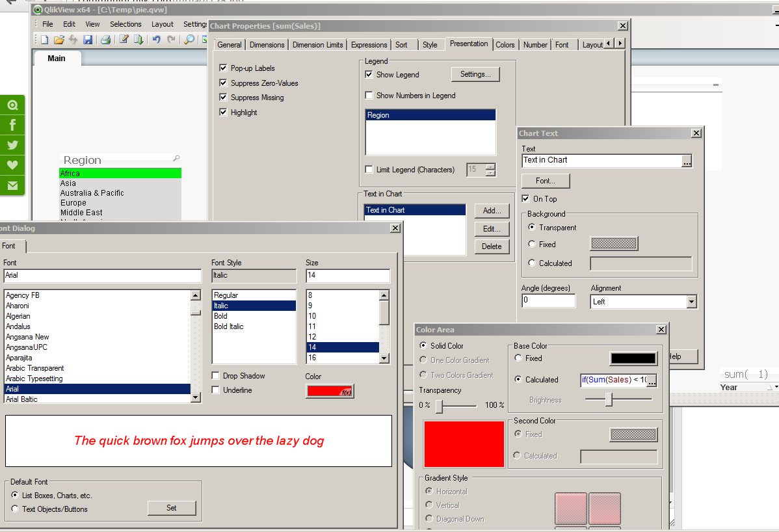Click the Print toolbar icon

105,40
